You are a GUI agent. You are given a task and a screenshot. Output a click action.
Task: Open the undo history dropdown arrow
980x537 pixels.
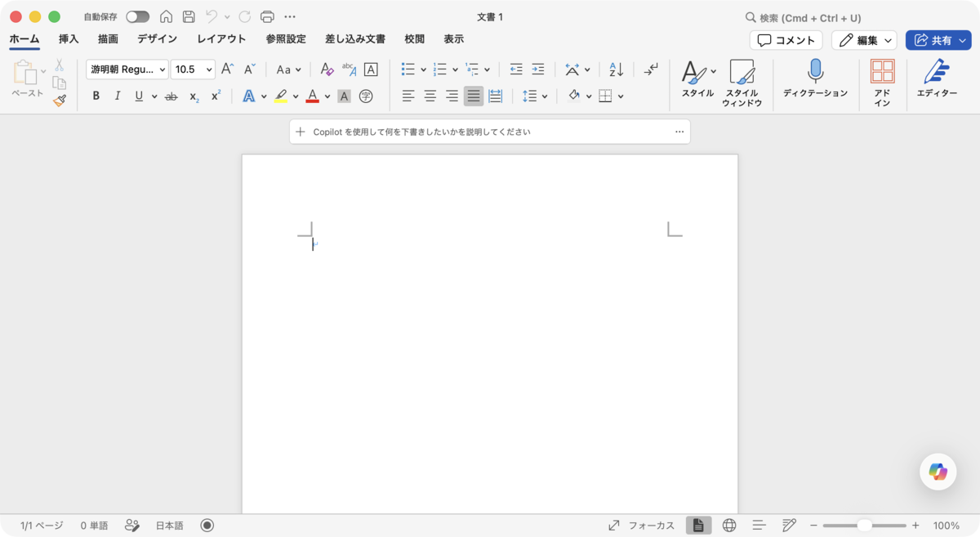coord(227,17)
